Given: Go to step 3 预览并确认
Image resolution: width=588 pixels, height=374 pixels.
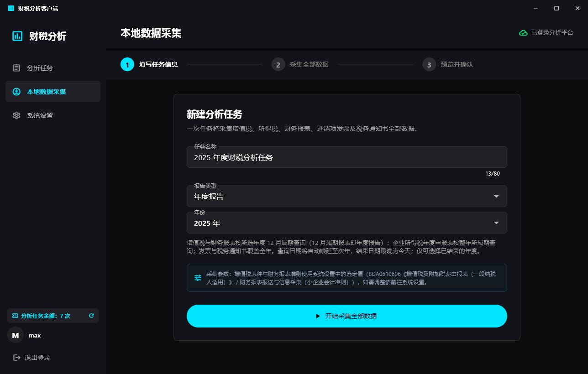Looking at the screenshot, I should pos(447,64).
